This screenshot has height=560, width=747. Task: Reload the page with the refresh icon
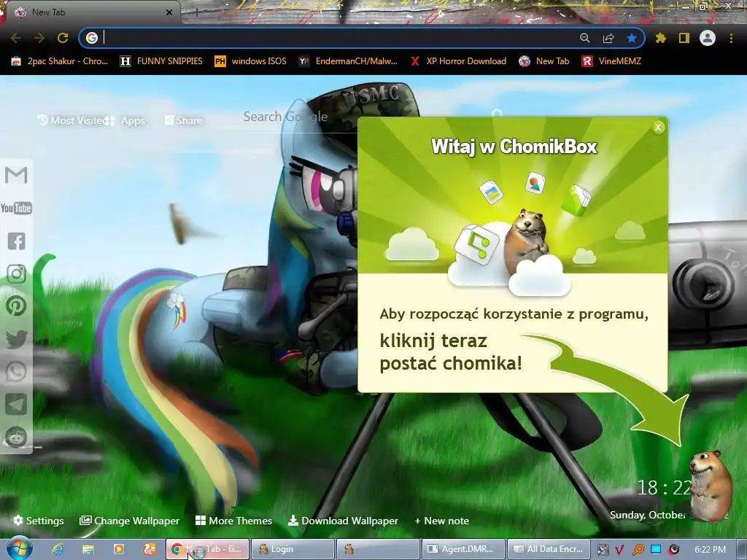[63, 38]
